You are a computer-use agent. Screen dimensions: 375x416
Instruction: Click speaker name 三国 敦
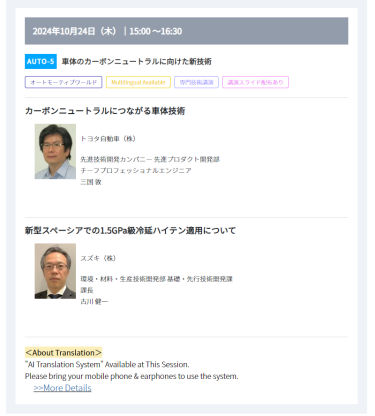(x=91, y=182)
